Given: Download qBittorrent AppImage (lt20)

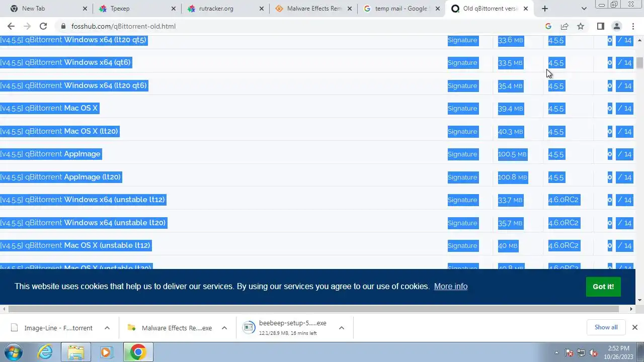Looking at the screenshot, I should (x=61, y=177).
